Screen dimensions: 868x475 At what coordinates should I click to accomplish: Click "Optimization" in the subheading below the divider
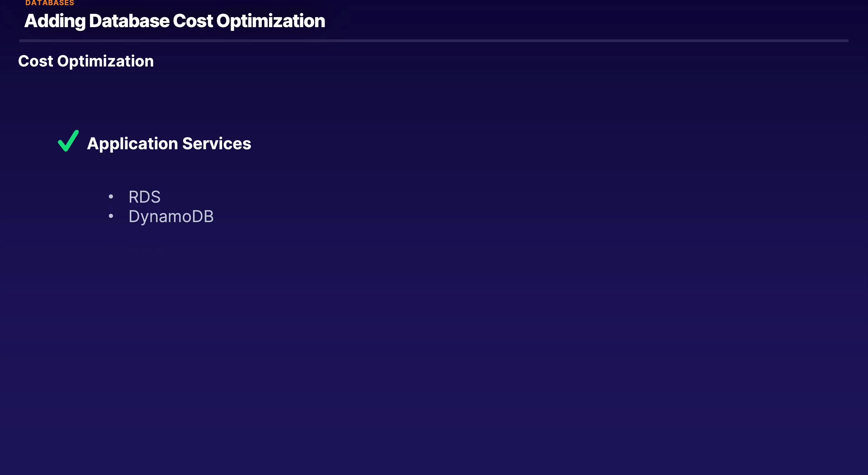(x=105, y=62)
